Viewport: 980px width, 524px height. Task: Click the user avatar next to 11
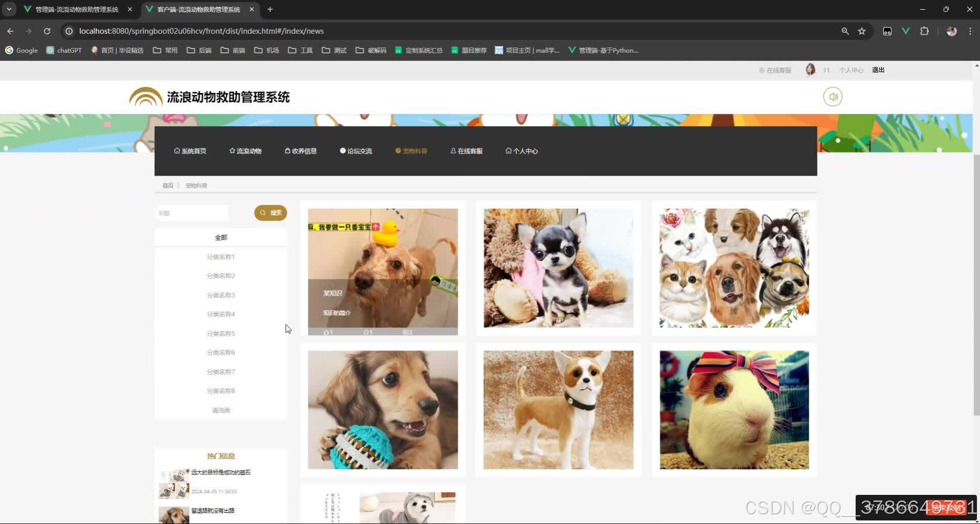pyautogui.click(x=810, y=70)
